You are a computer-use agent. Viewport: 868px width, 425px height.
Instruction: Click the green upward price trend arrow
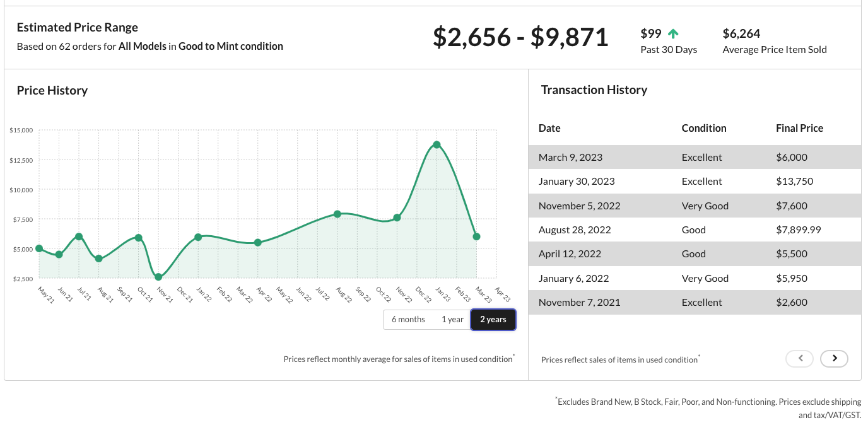click(x=673, y=33)
